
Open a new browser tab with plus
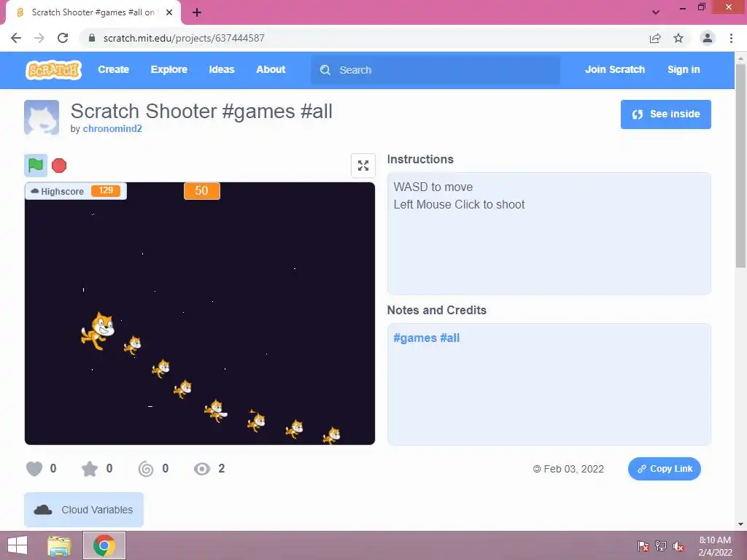[197, 13]
